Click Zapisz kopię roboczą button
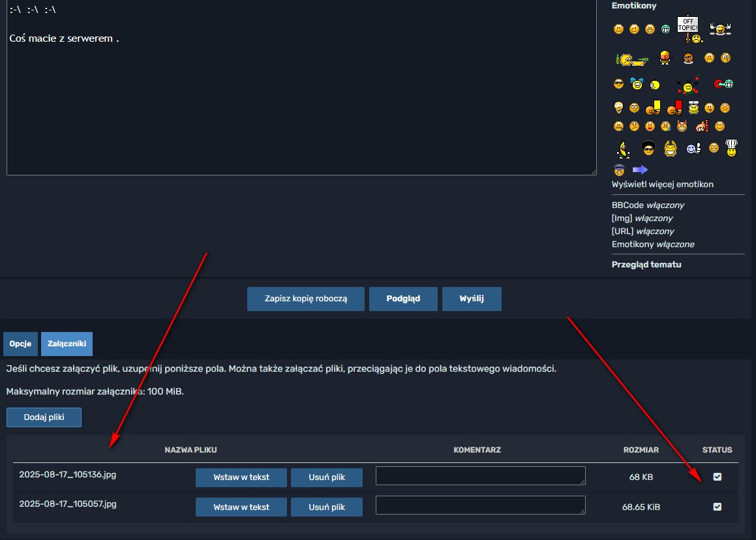Screen dimensions: 756x540 [x=306, y=299]
